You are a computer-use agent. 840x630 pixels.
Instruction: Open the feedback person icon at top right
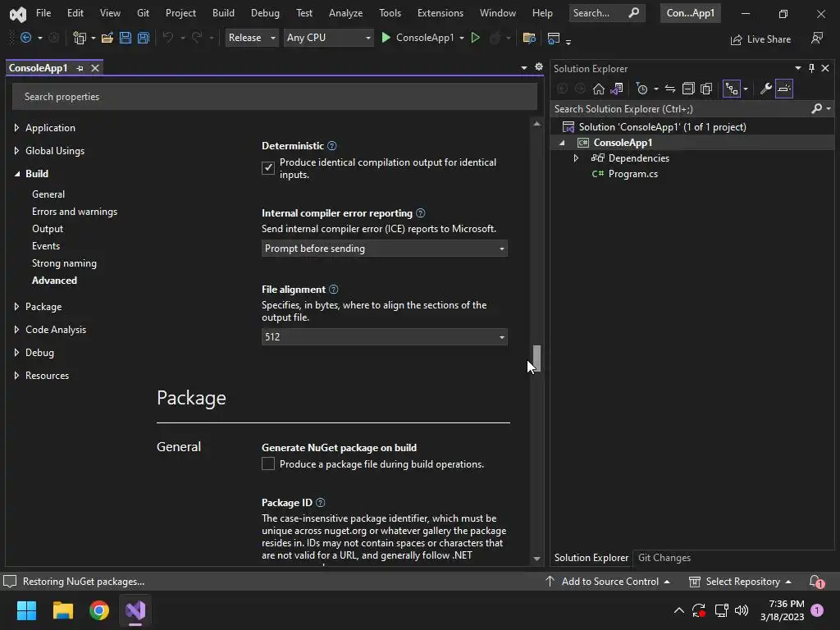tap(817, 38)
